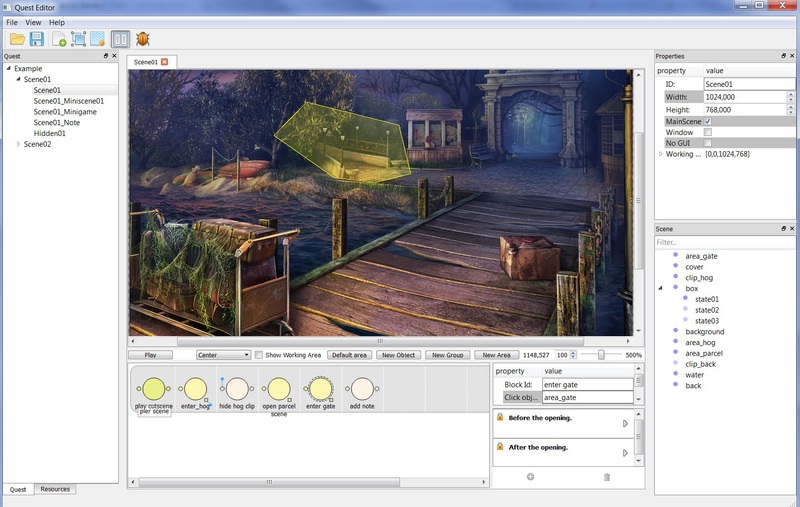Click the open folder toolbar icon
Image resolution: width=800 pixels, height=507 pixels.
pos(16,40)
